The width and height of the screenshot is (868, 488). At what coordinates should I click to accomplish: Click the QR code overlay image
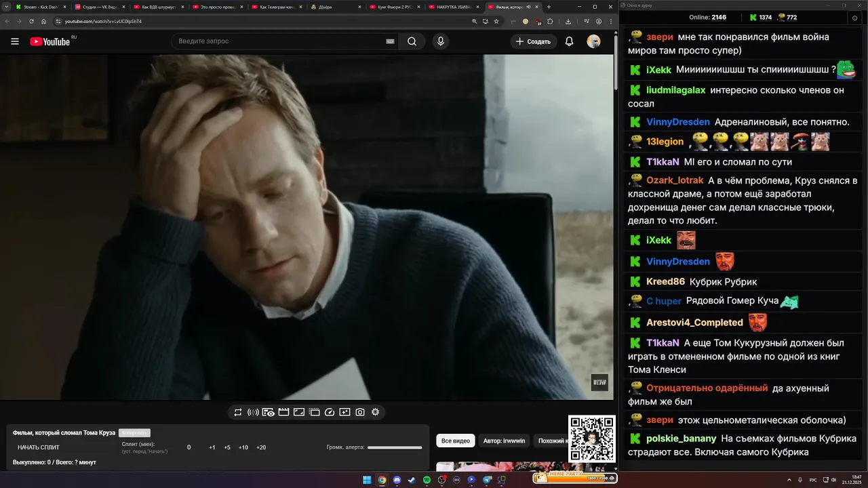(x=591, y=439)
